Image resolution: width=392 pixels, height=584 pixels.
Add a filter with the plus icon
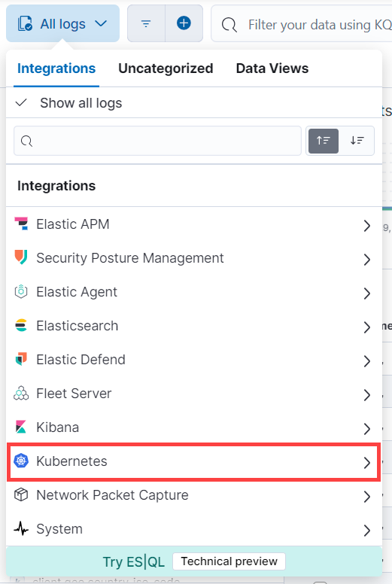[x=184, y=23]
